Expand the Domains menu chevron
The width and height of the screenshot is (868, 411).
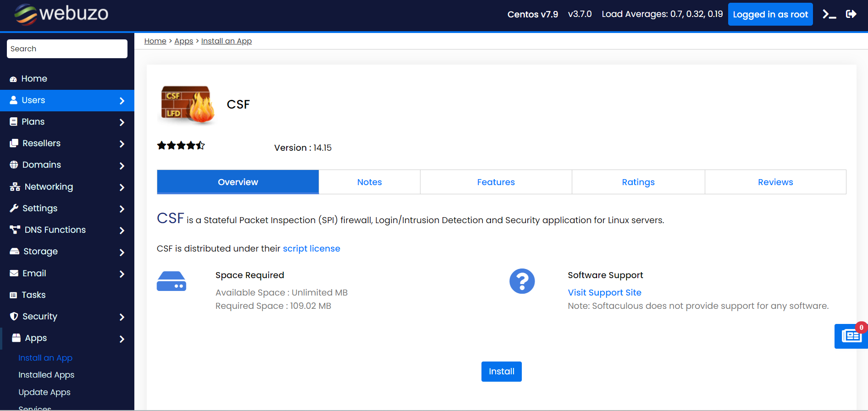tap(122, 165)
